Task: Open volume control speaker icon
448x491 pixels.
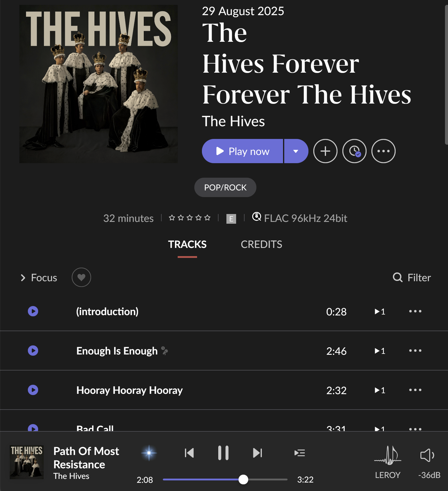Action: pyautogui.click(x=427, y=455)
